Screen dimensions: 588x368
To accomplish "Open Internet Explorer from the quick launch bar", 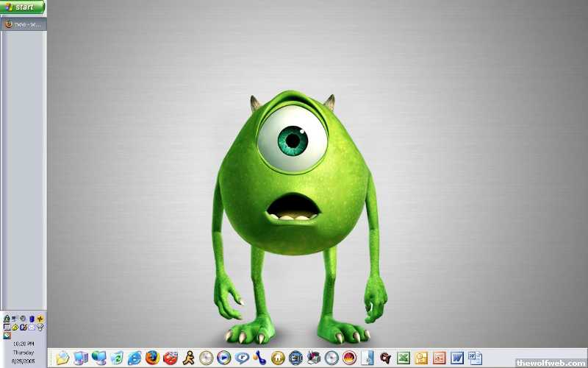I will (x=135, y=358).
